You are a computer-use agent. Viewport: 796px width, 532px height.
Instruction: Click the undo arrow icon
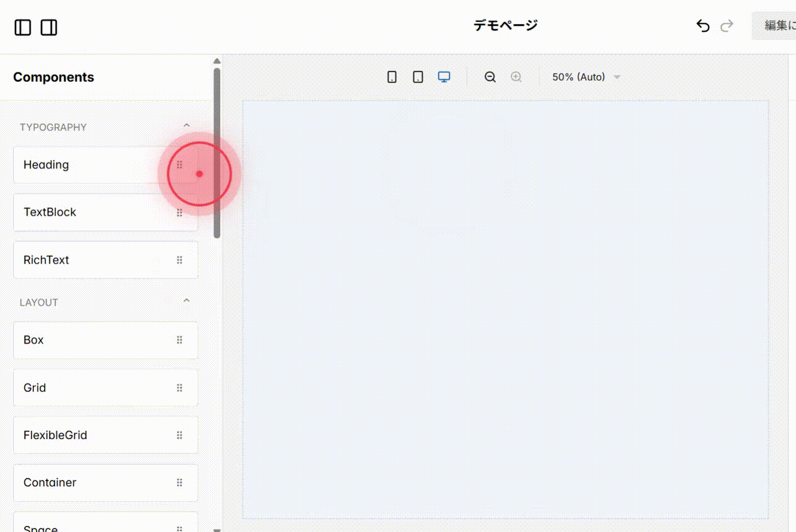(x=703, y=25)
